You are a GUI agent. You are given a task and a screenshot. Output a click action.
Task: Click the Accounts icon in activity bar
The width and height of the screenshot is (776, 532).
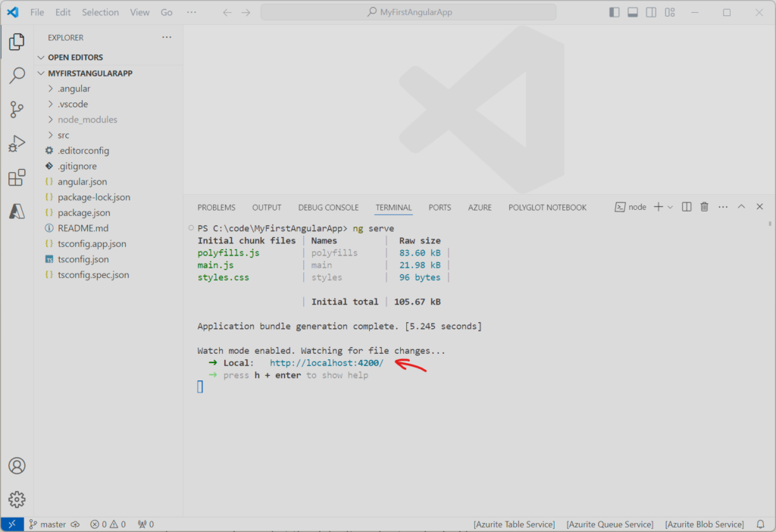17,465
